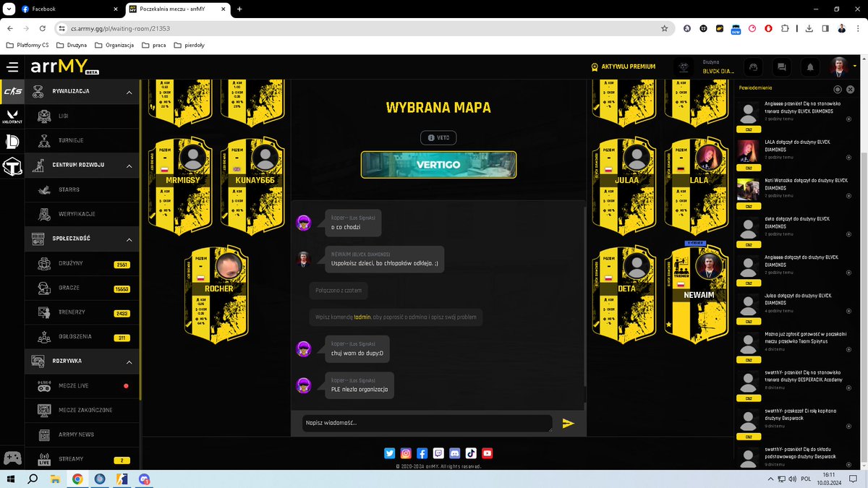Screen dimensions: 868x488
Task: Open the TURNIEJE menu item
Action: [x=81, y=140]
